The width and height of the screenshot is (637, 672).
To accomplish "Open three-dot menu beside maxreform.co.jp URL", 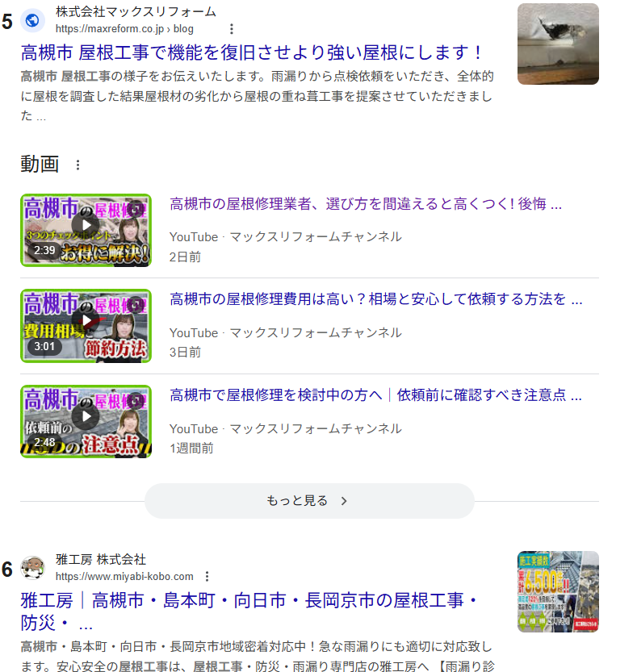I will click(232, 29).
